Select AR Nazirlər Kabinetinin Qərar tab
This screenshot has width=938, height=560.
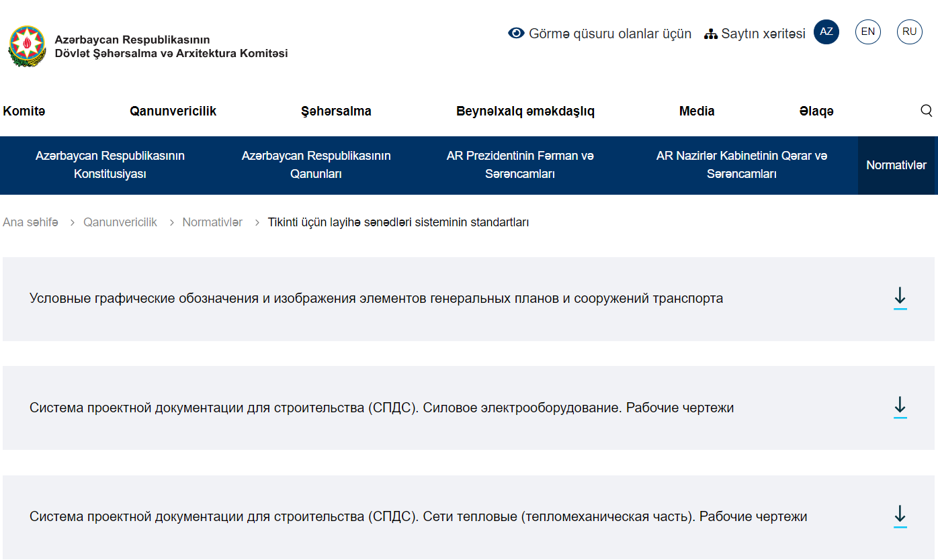tap(742, 165)
